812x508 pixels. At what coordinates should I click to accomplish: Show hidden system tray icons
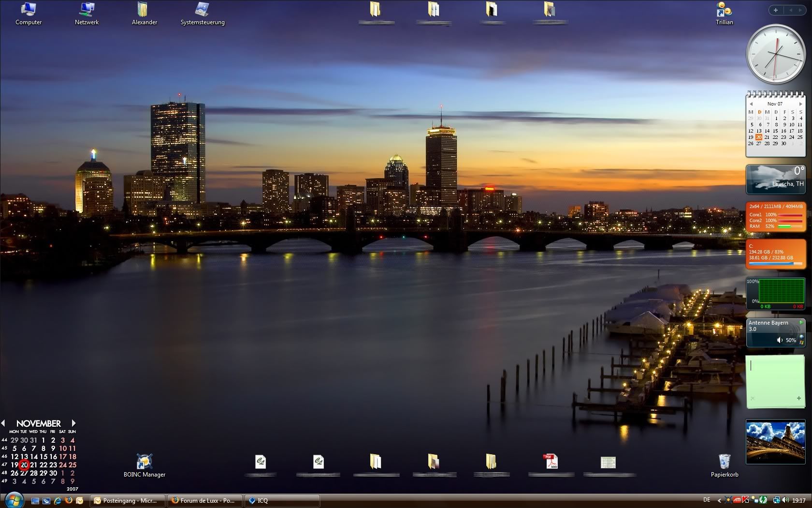pos(719,501)
